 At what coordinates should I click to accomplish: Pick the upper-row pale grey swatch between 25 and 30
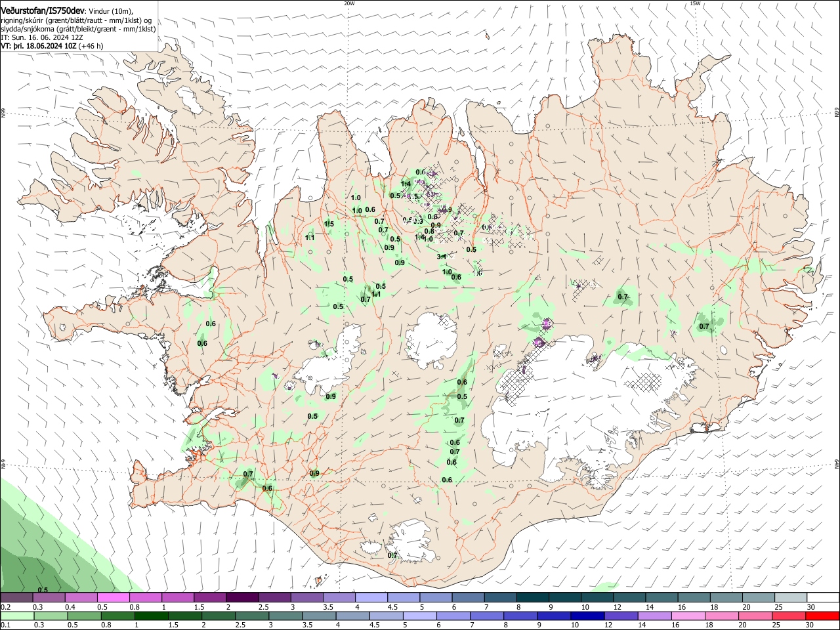pyautogui.click(x=790, y=598)
